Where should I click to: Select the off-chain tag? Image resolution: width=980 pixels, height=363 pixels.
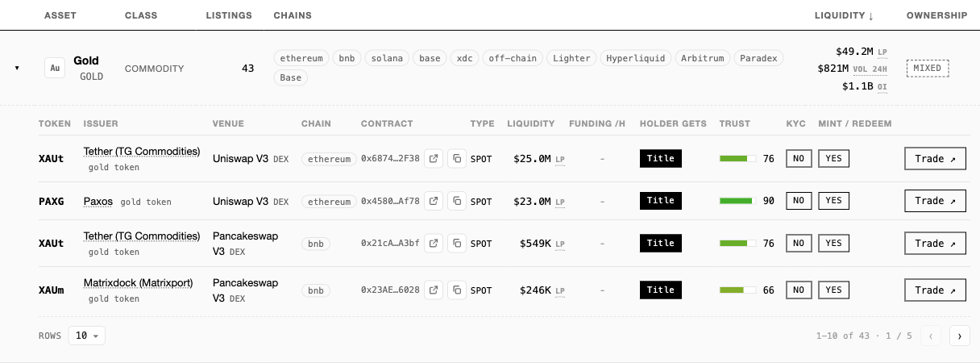513,58
